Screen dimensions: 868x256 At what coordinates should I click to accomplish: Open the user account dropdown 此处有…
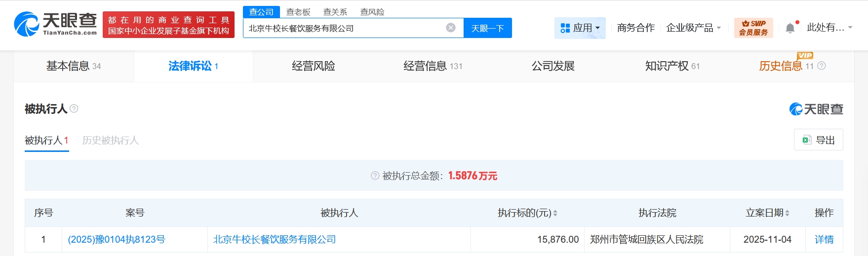[829, 28]
